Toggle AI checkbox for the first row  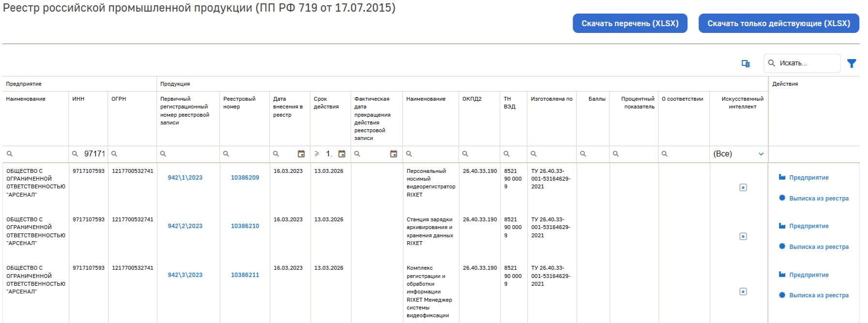743,187
